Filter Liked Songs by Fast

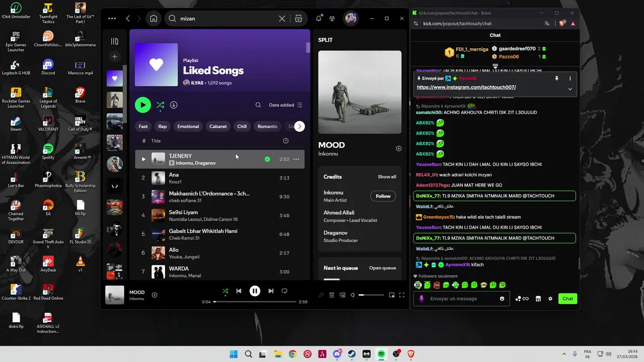click(143, 126)
